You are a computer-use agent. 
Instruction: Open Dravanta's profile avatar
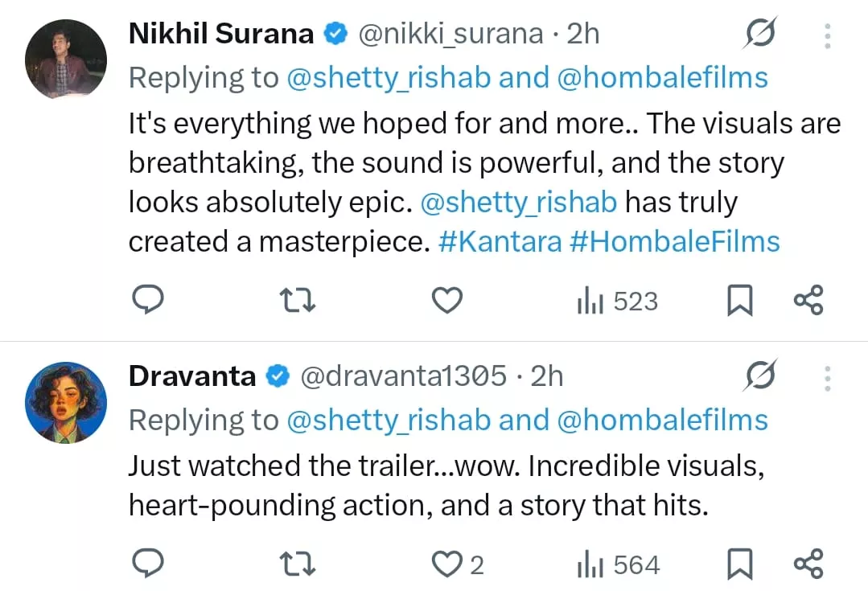(66, 402)
